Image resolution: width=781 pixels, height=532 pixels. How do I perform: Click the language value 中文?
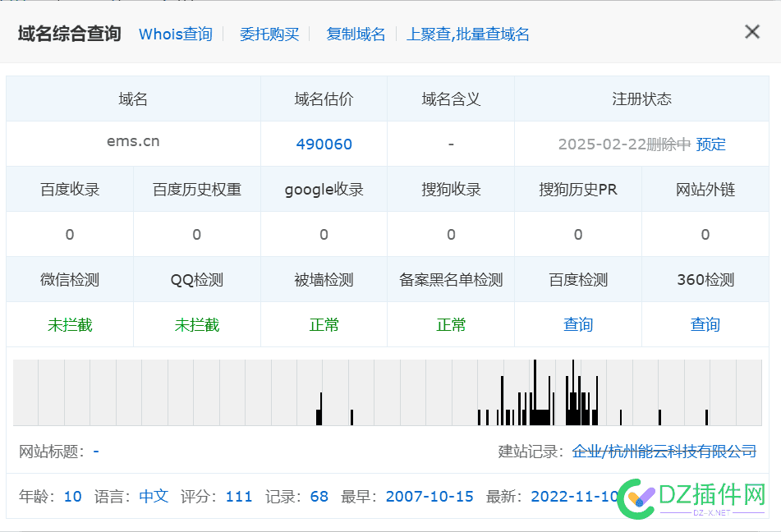tap(154, 496)
